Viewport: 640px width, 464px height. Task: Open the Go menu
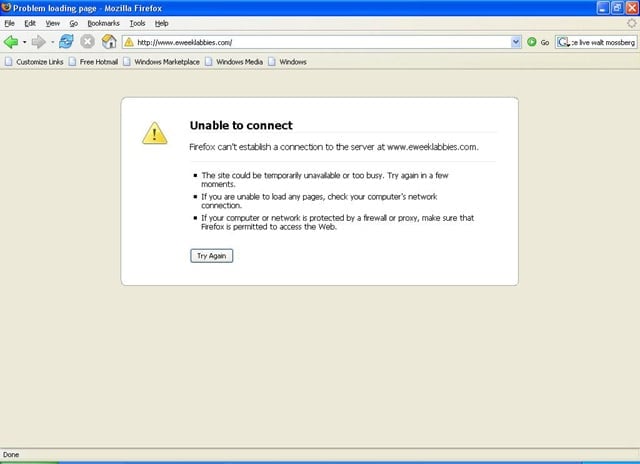[73, 23]
